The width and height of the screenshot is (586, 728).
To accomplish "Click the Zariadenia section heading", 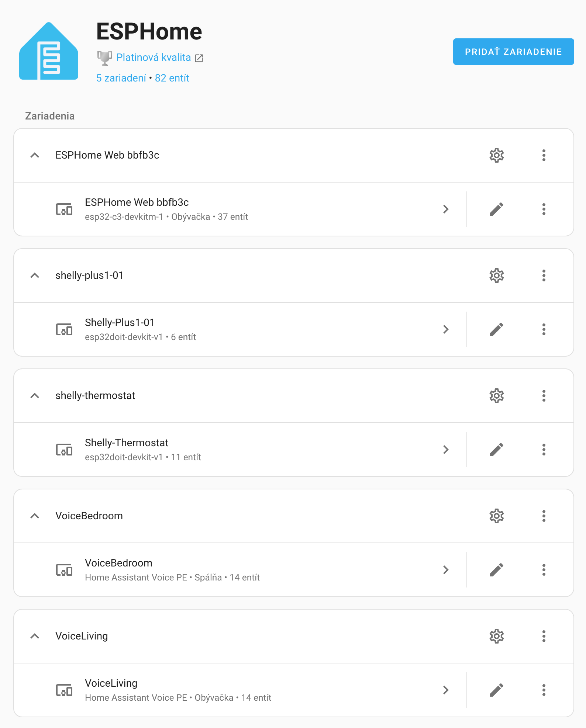I will [50, 116].
